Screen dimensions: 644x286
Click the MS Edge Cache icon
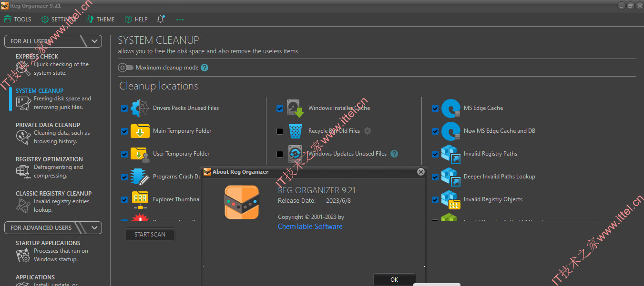tap(451, 108)
